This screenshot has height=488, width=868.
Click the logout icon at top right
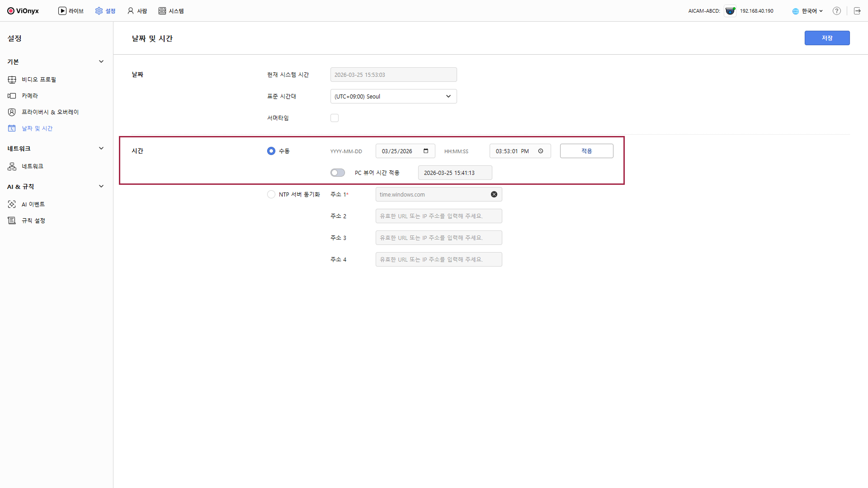(857, 11)
